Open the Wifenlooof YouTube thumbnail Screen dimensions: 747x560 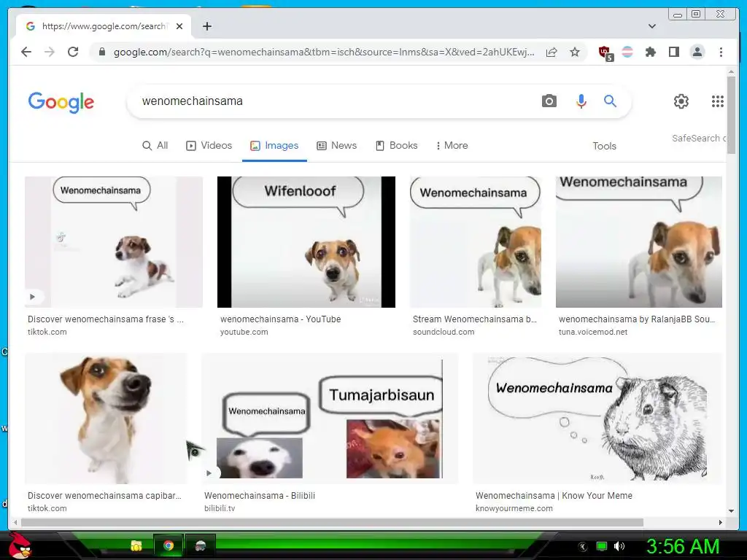pyautogui.click(x=306, y=242)
